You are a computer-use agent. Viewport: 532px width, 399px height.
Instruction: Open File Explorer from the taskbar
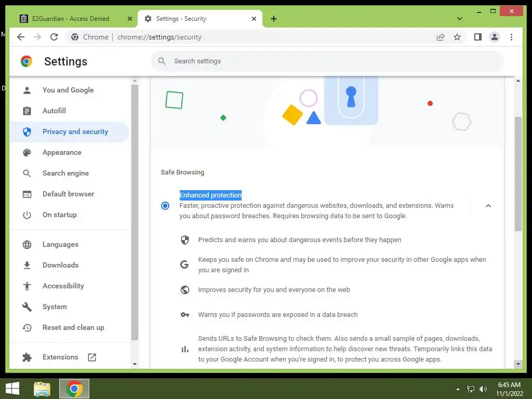tap(42, 389)
